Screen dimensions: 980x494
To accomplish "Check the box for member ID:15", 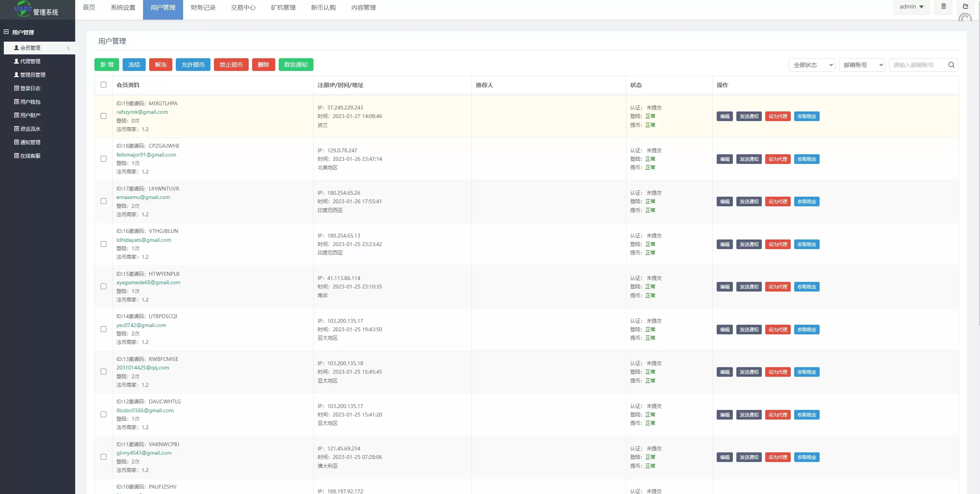I will pyautogui.click(x=103, y=287).
